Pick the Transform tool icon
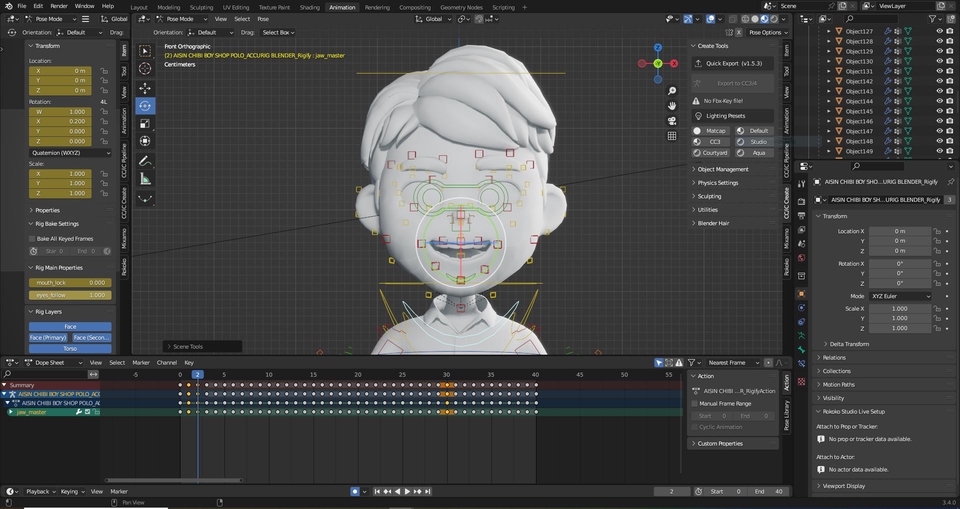960x509 pixels. (145, 141)
